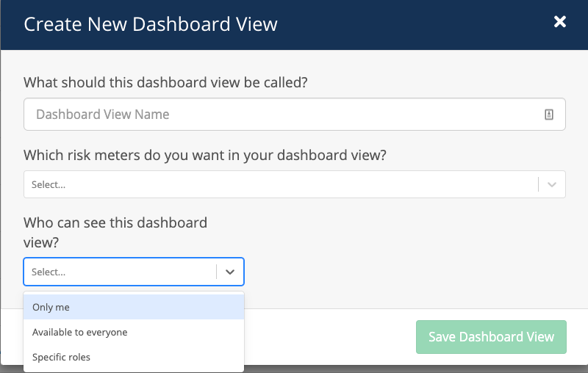588x373 pixels.
Task: Click the Save Dashboard View button
Action: click(491, 337)
